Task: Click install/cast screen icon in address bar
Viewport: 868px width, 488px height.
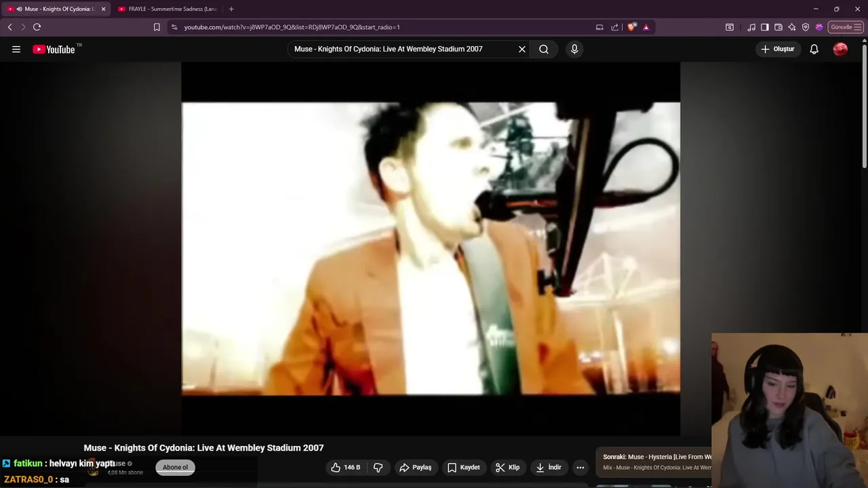Action: click(599, 27)
